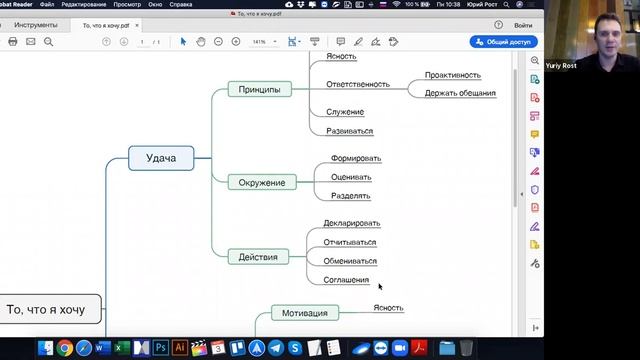
Task: Click the Общий доступ share button
Action: (503, 42)
